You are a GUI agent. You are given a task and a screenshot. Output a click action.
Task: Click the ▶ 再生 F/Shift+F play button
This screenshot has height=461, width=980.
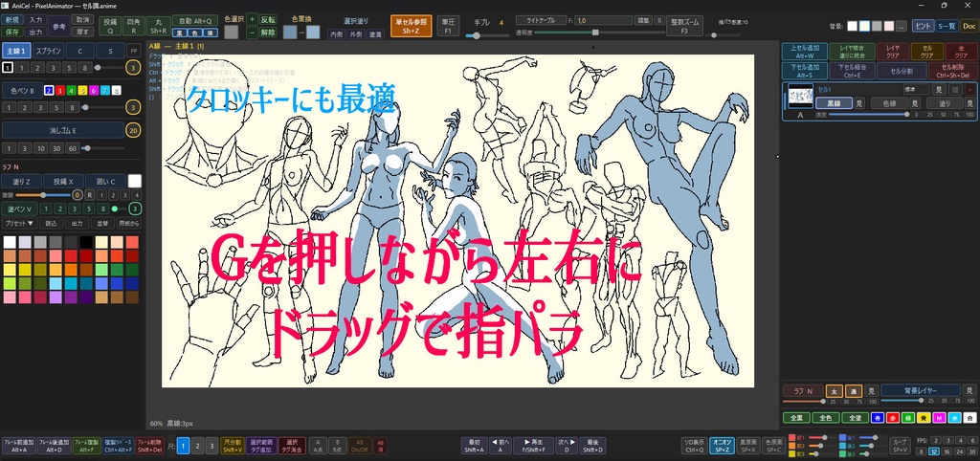(534, 445)
